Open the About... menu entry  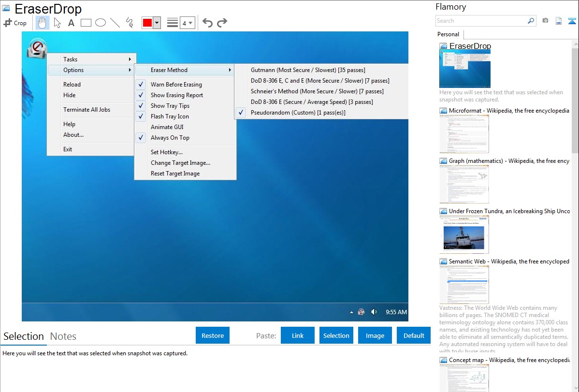(73, 135)
